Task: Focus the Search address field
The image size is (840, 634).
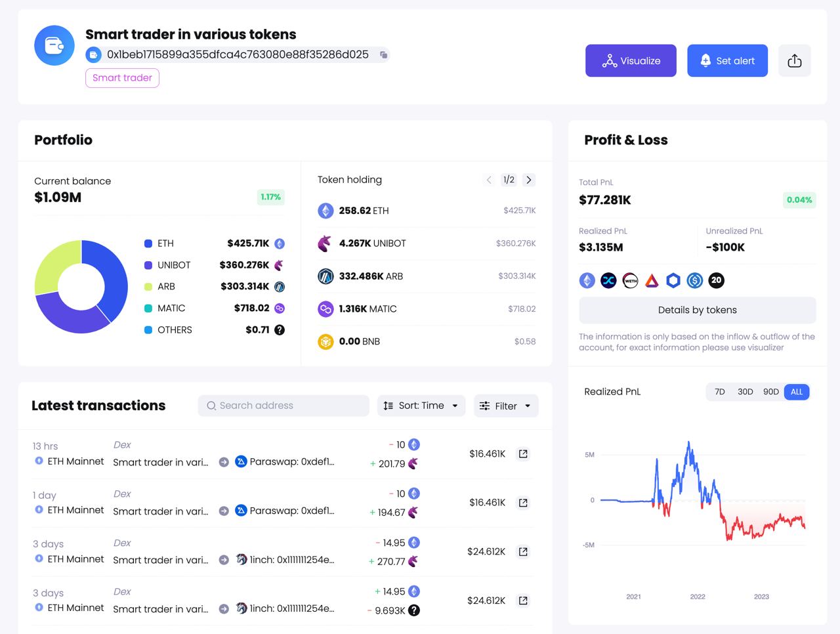Action: point(283,406)
